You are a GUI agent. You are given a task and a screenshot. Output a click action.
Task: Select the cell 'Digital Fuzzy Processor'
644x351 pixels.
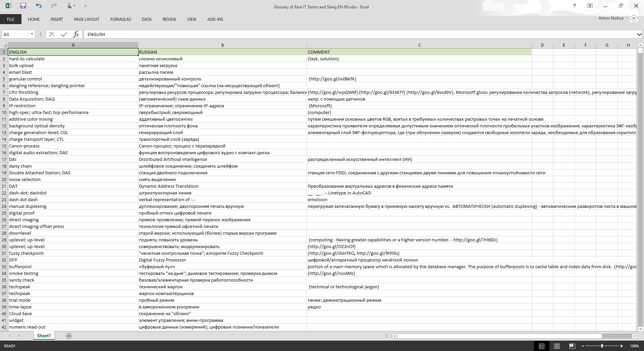[222, 260]
